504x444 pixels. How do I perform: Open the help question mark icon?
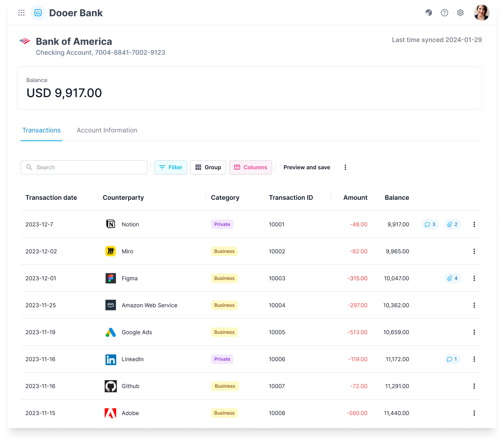coord(445,13)
